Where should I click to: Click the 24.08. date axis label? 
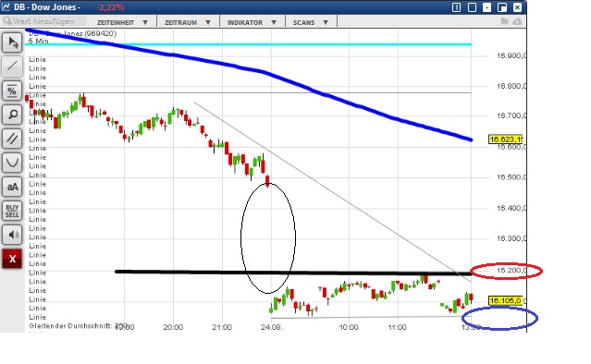coord(272,327)
